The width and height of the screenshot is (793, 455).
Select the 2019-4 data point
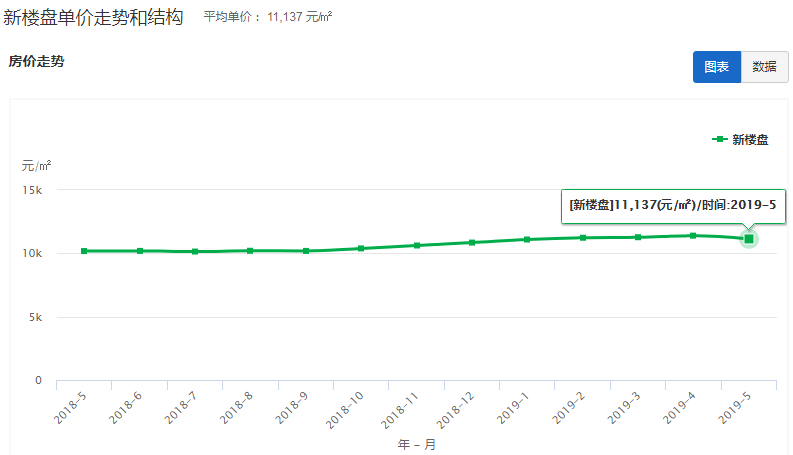[x=693, y=236]
